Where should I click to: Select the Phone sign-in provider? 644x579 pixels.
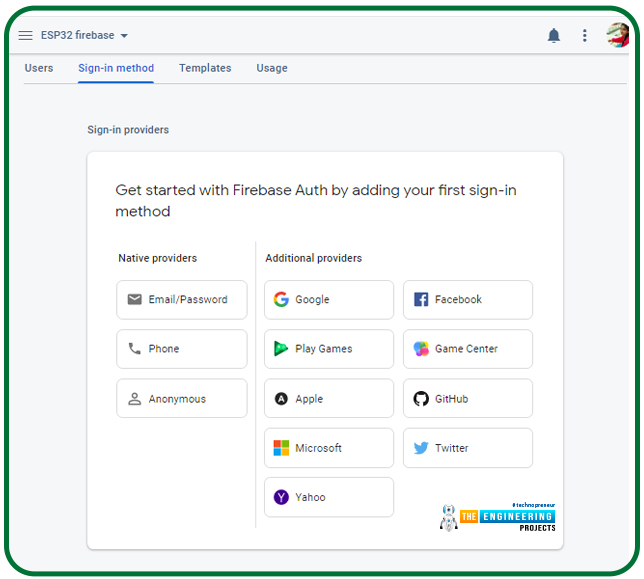[182, 349]
